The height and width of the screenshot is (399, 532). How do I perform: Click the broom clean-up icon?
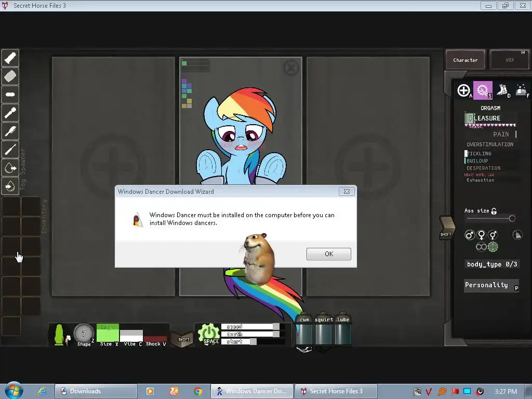[x=517, y=235]
